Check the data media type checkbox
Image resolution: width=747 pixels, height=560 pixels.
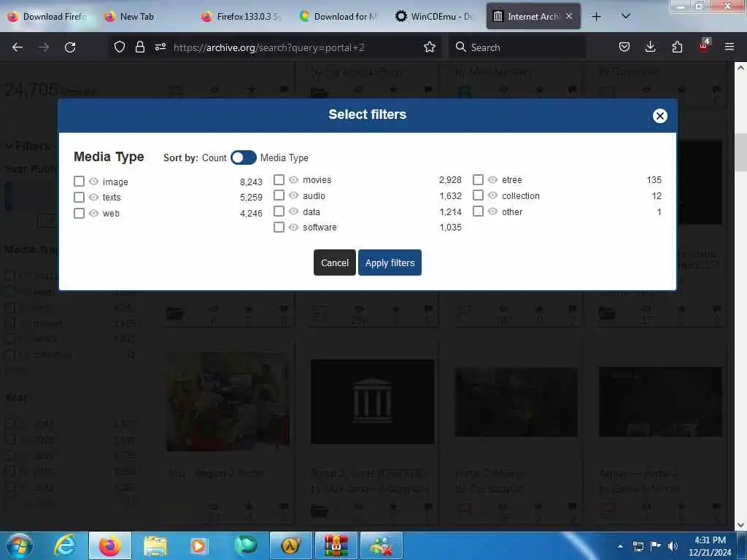279,211
